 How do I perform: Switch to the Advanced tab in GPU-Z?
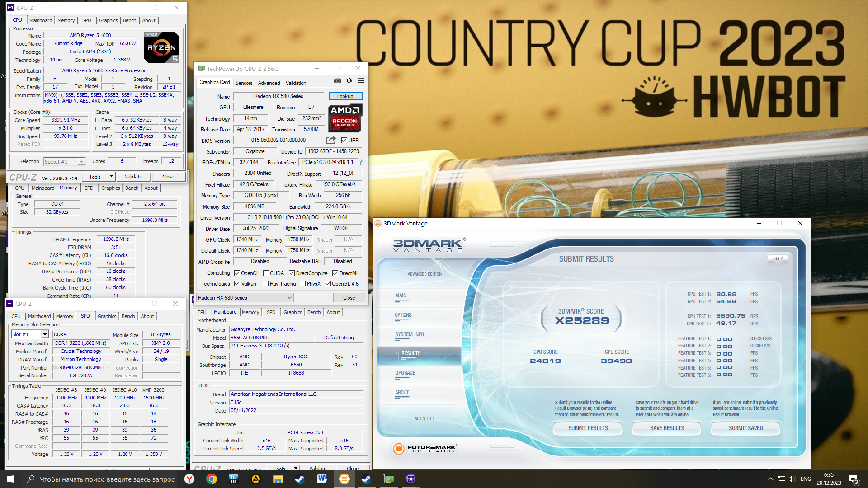point(269,83)
